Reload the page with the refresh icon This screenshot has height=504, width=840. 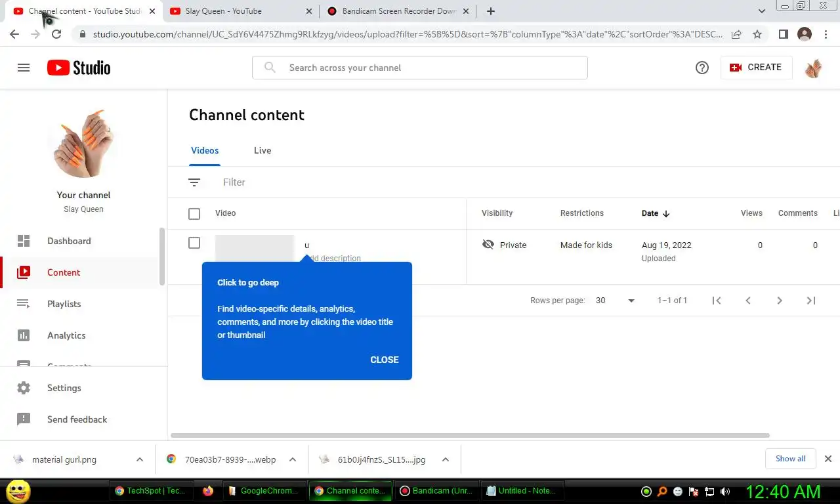56,34
